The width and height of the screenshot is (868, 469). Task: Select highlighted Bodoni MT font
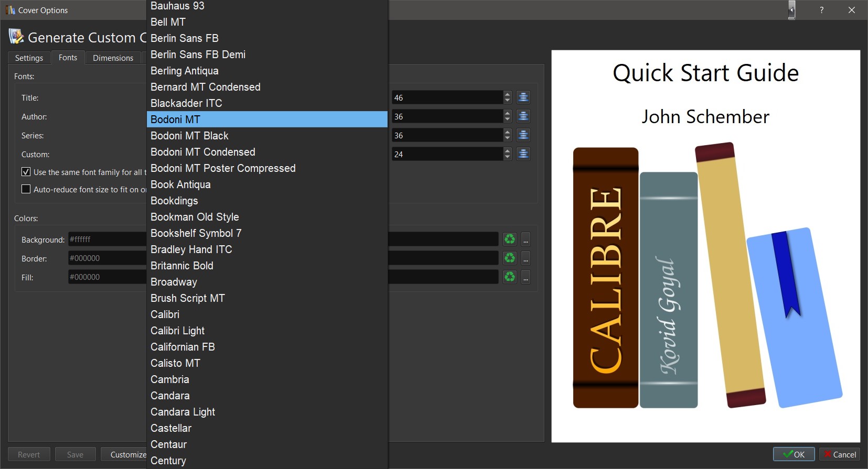(x=267, y=119)
